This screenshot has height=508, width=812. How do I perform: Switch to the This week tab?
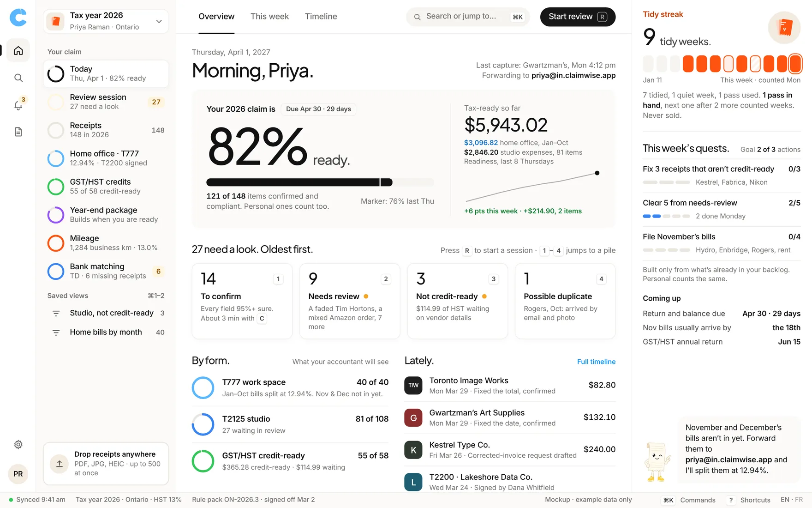coord(269,17)
